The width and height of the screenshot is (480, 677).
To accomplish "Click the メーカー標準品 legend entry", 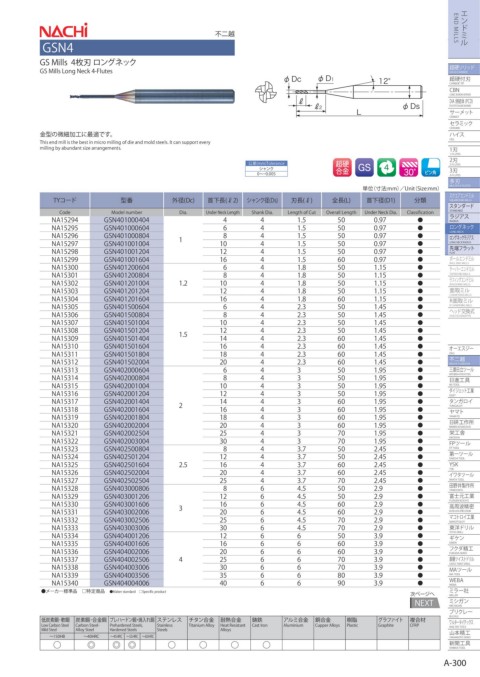I will tap(60, 592).
